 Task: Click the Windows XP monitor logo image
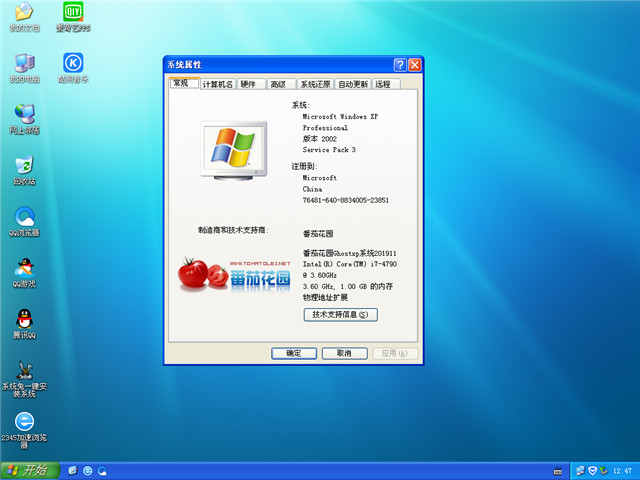[233, 151]
